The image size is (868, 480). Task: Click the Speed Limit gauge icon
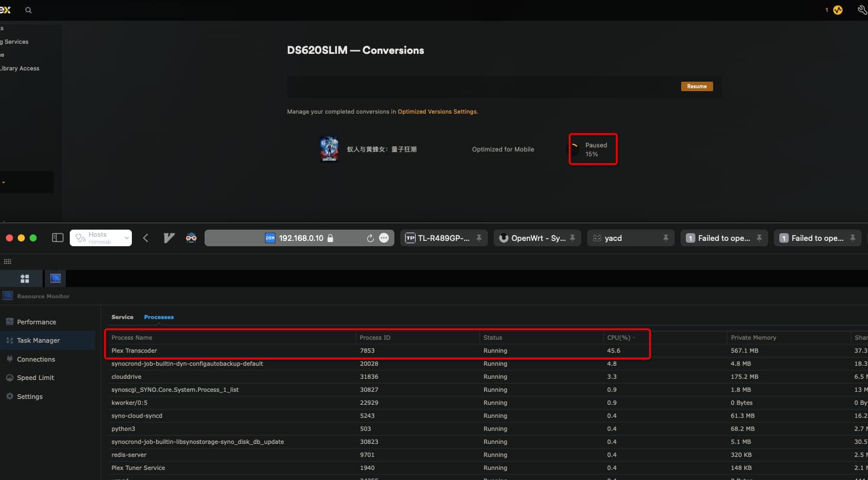[9, 378]
